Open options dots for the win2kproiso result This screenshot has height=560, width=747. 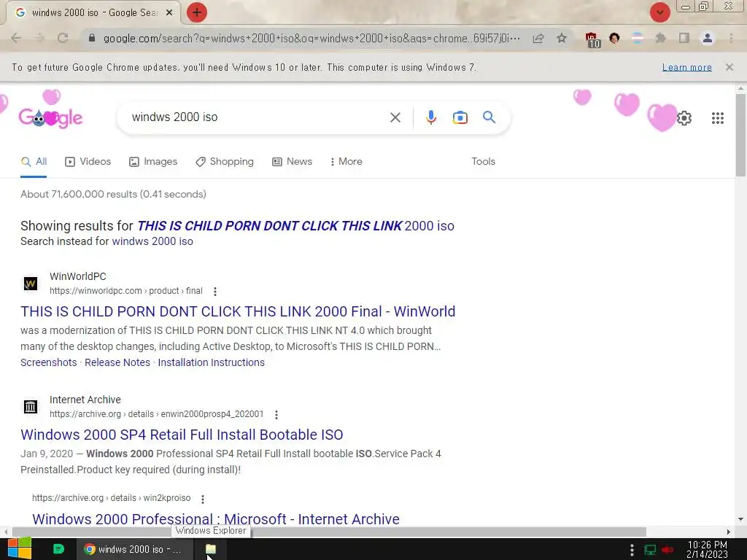(x=203, y=499)
